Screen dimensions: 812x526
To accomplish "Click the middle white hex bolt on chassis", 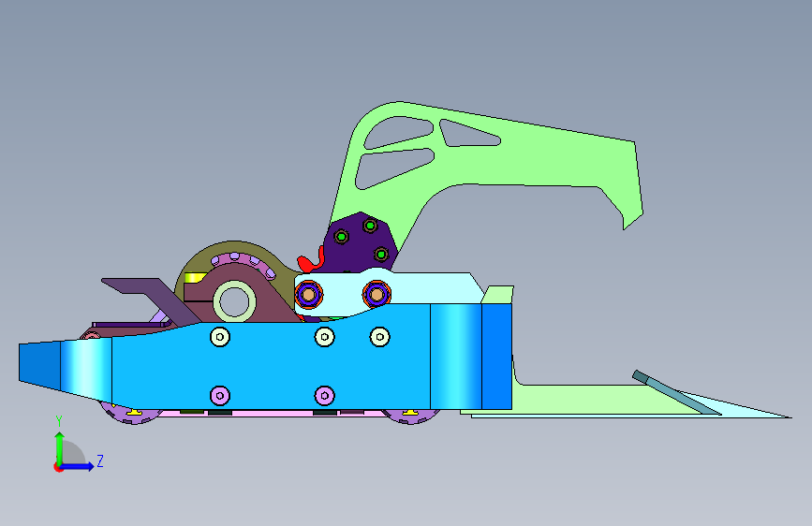I will pos(325,337).
